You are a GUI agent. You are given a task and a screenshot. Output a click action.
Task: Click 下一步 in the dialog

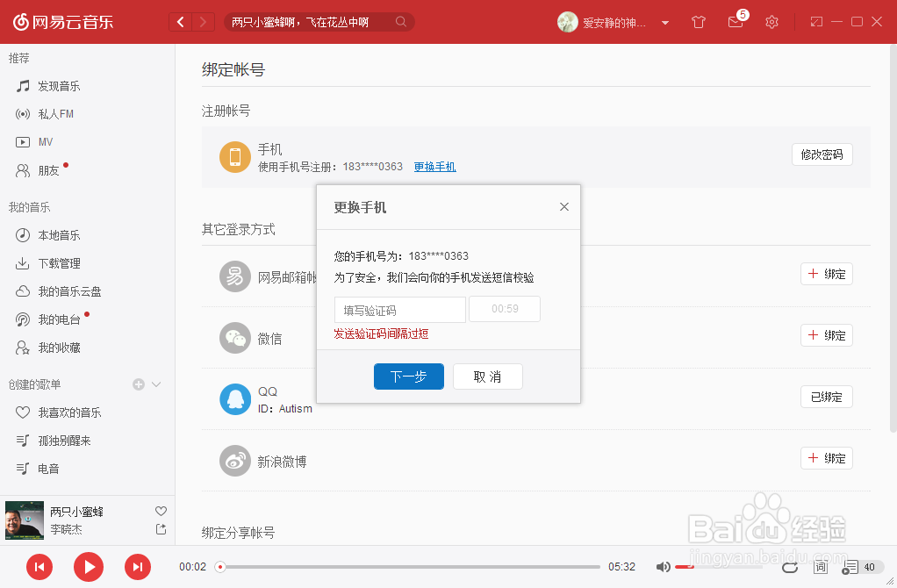click(x=409, y=376)
